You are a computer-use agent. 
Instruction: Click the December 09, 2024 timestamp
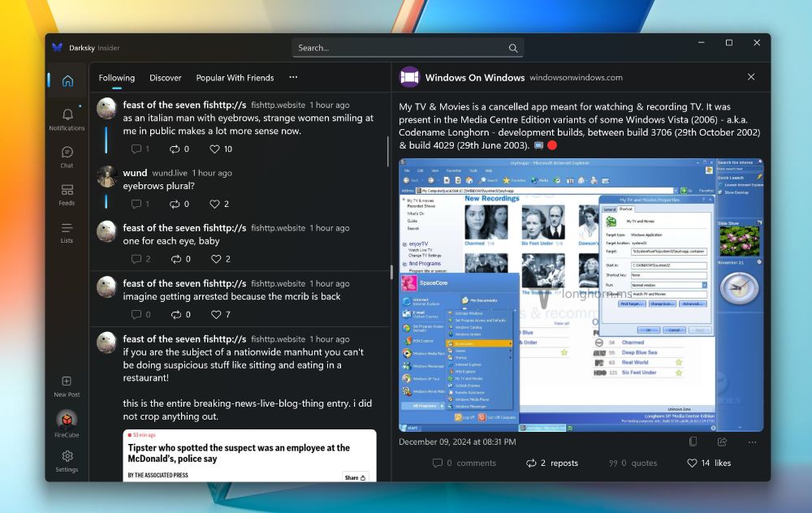coord(457,442)
